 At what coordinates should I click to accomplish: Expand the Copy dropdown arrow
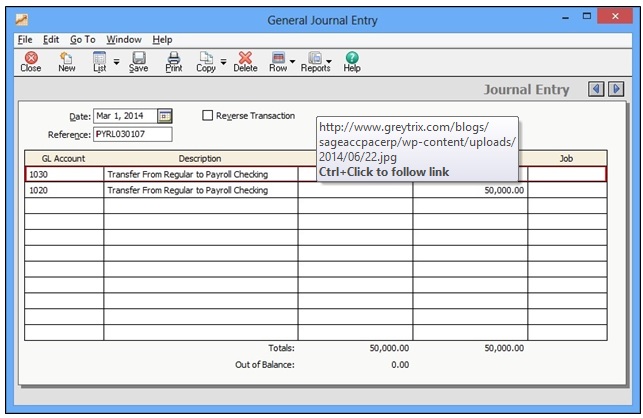tap(223, 62)
